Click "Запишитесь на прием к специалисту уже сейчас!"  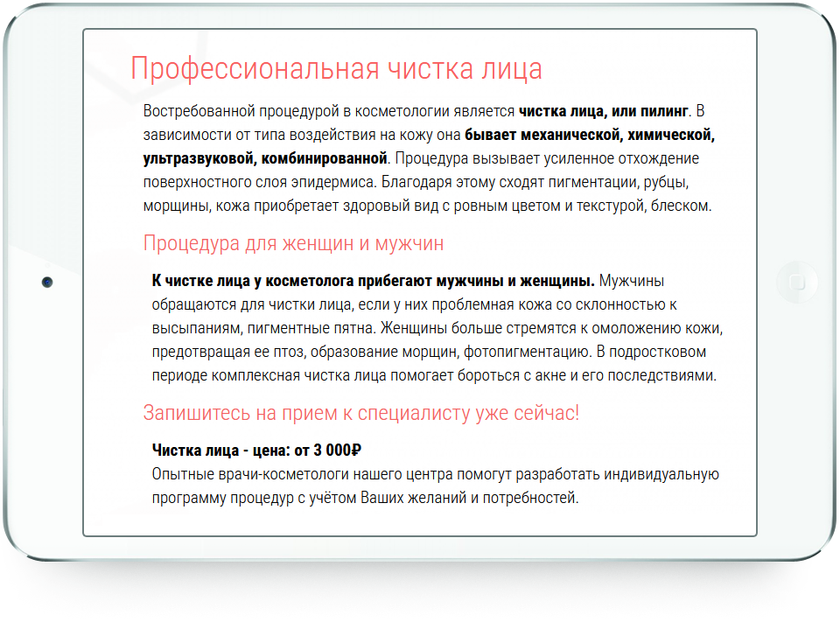click(361, 413)
